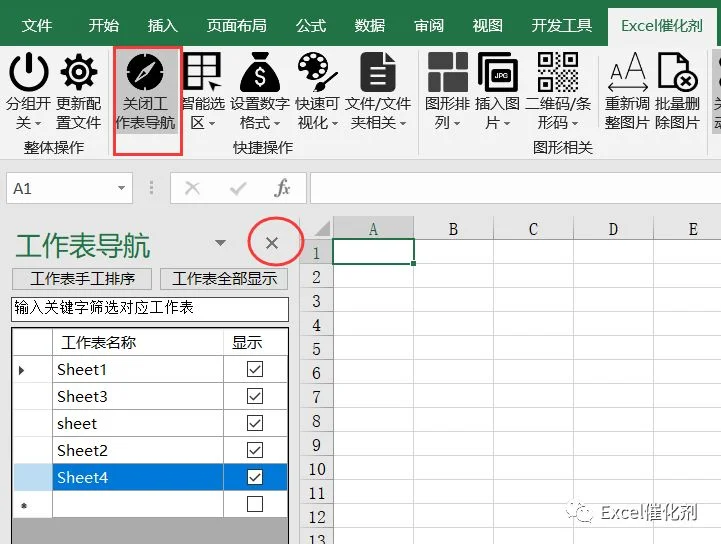721x544 pixels.
Task: Click the new row asterisk selector
Action: point(24,505)
